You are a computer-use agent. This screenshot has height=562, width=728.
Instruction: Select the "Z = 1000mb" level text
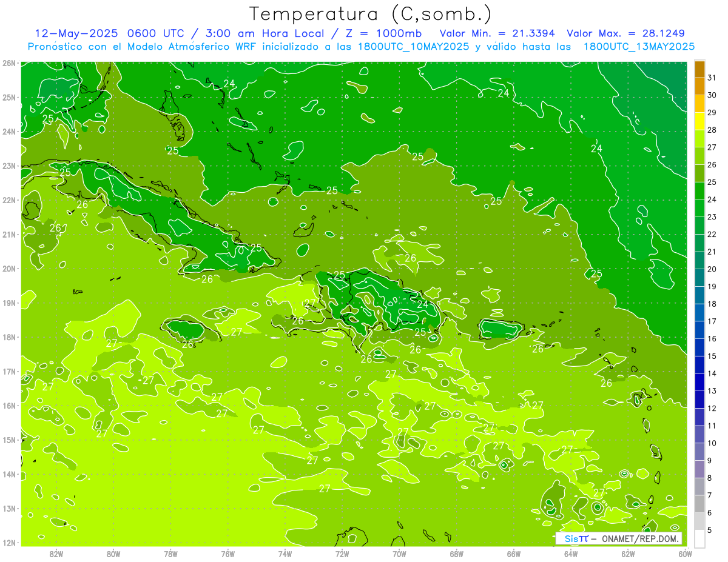pyautogui.click(x=383, y=33)
